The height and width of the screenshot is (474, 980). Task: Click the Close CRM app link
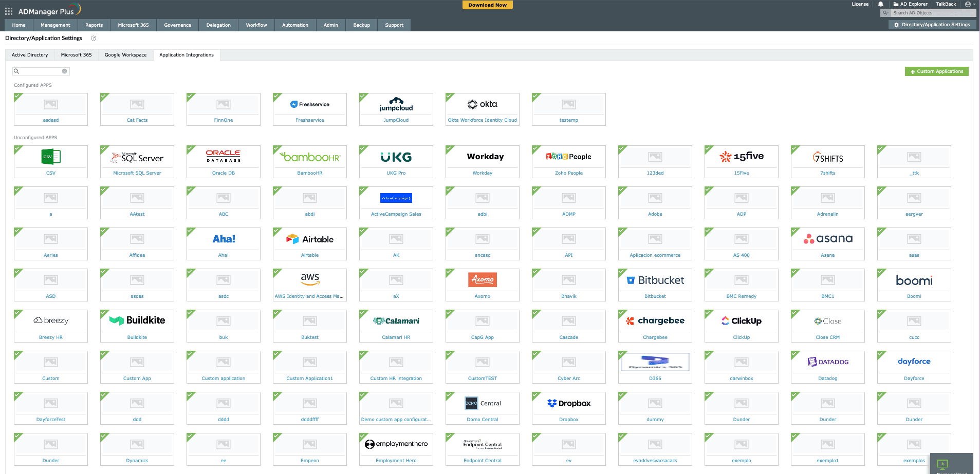[828, 337]
